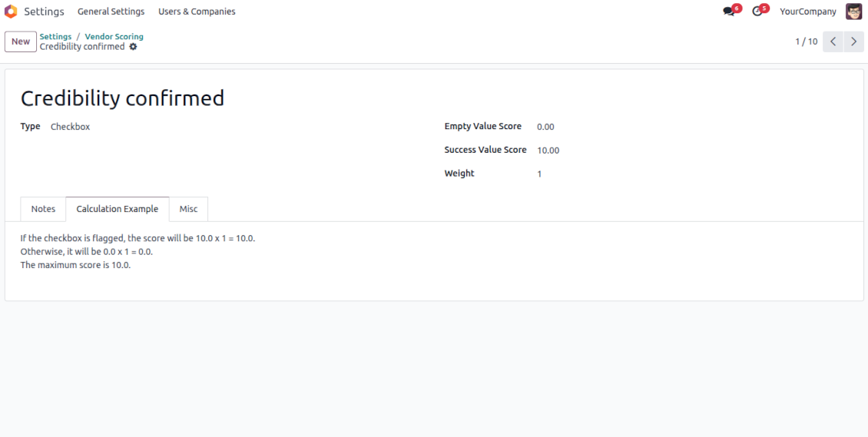Click the 1 / 10 pager counter
868x437 pixels.
click(x=806, y=41)
